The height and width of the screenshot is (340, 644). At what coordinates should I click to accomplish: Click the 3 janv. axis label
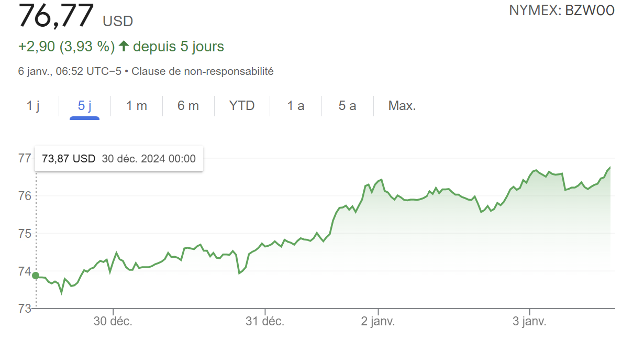click(x=529, y=321)
